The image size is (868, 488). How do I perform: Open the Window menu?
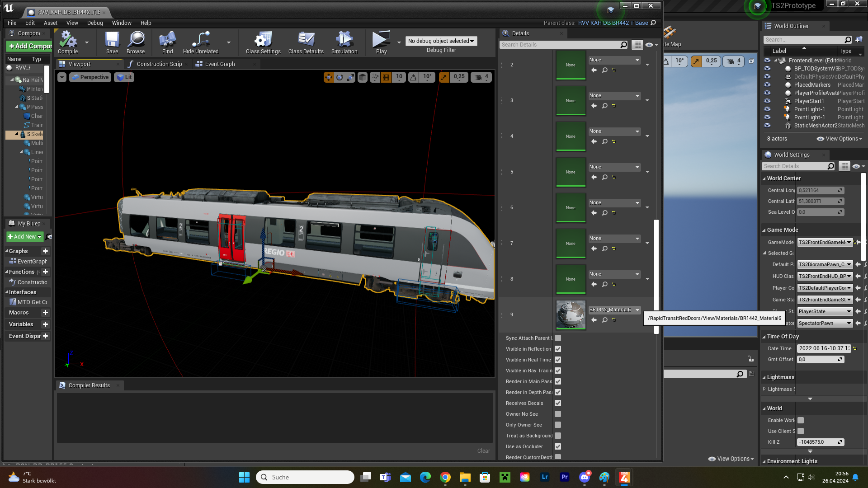(x=122, y=23)
